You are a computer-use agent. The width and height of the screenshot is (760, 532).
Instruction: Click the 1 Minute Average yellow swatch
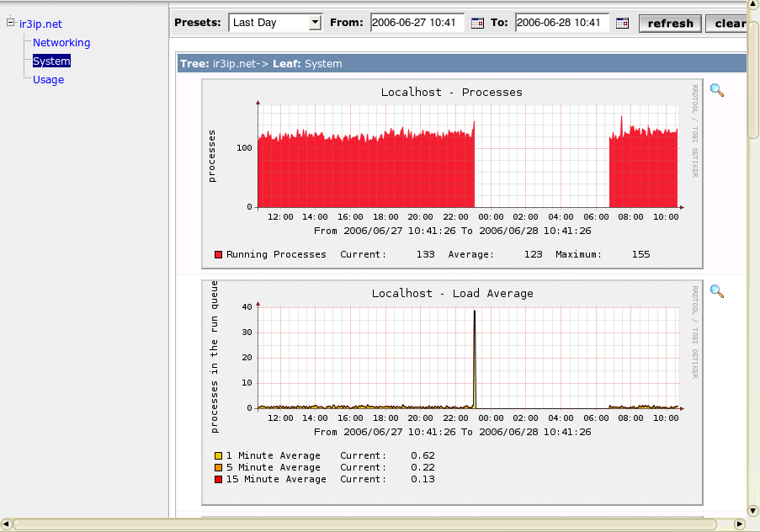click(x=218, y=456)
